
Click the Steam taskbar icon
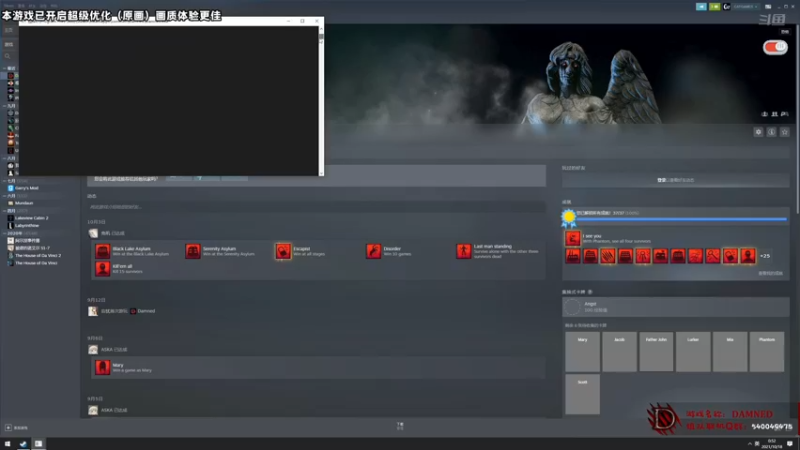[x=23, y=444]
